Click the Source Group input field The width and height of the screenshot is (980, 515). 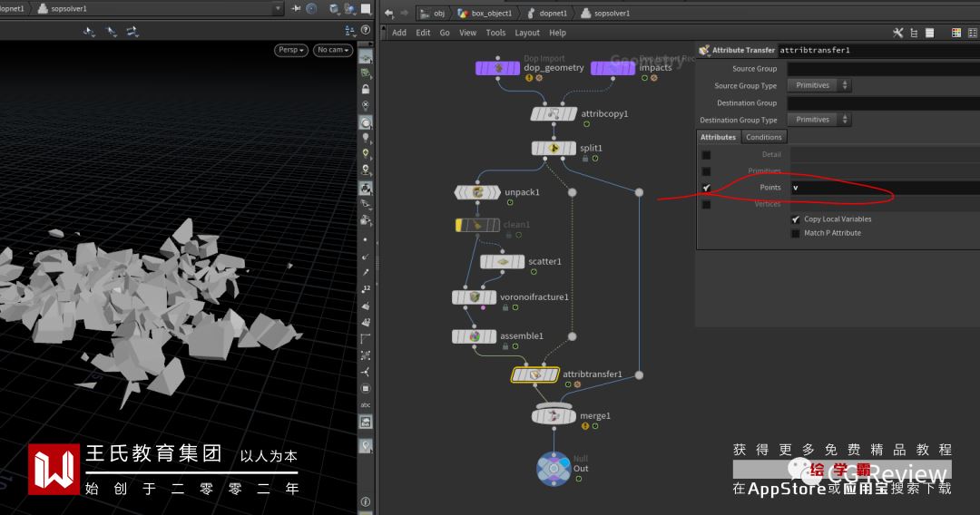click(x=883, y=69)
